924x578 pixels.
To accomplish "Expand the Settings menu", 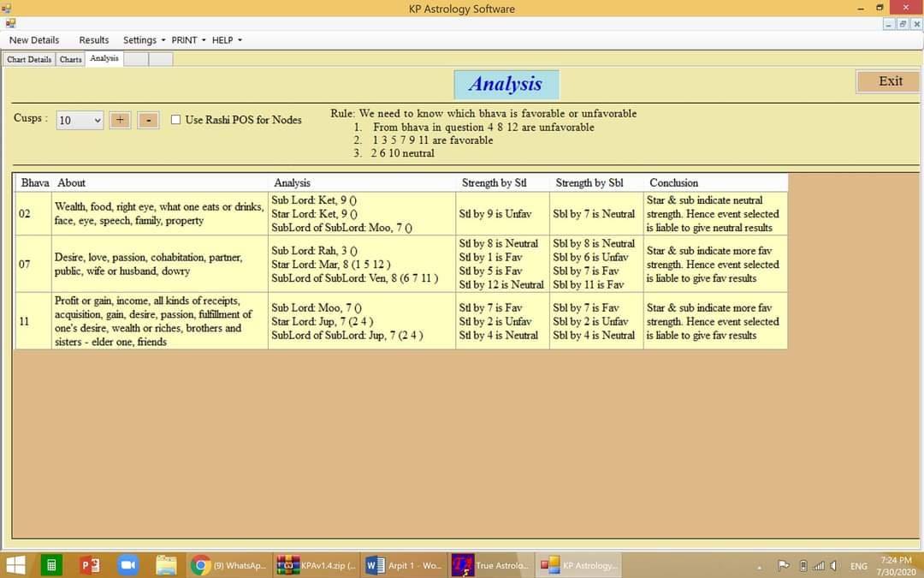I will 144,40.
